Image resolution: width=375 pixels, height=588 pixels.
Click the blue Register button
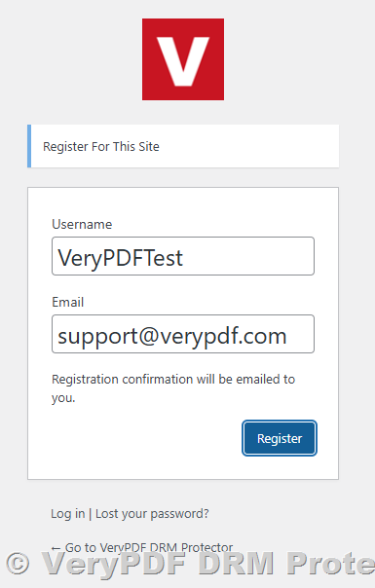click(x=280, y=438)
